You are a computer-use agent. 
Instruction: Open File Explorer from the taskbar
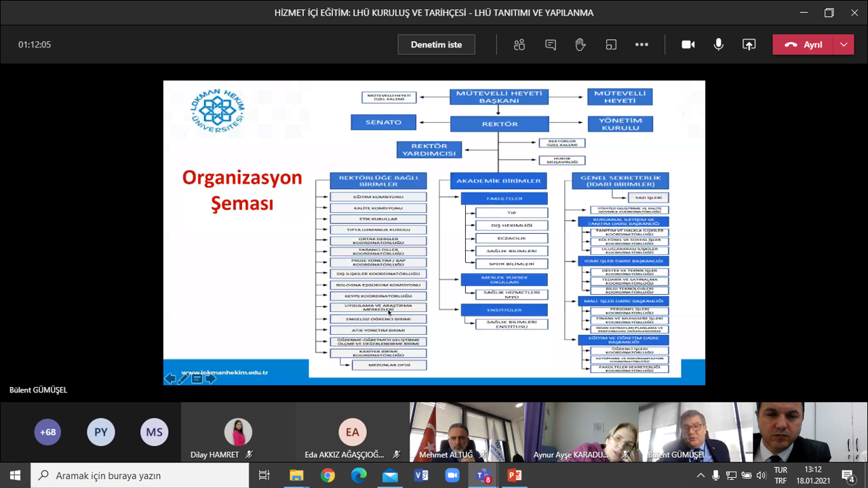[x=296, y=475]
